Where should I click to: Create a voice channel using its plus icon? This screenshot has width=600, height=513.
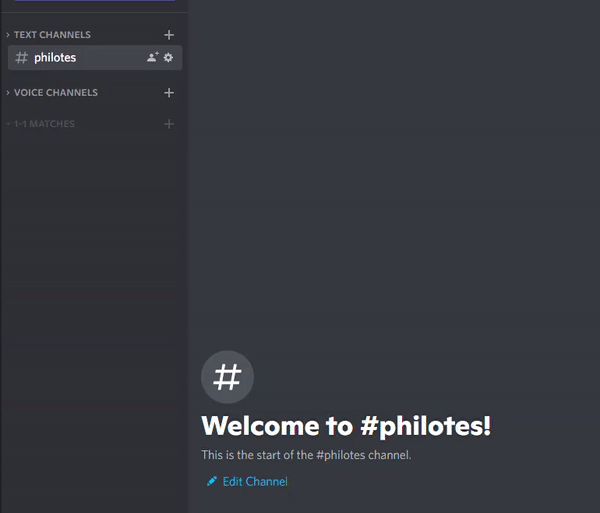[x=169, y=93]
